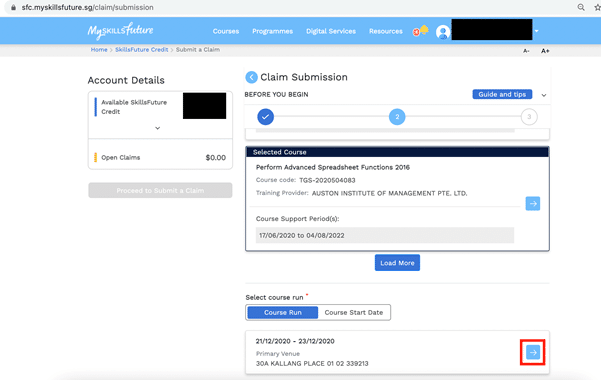Click the Guide and tips button
This screenshot has width=601, height=380.
pos(502,94)
